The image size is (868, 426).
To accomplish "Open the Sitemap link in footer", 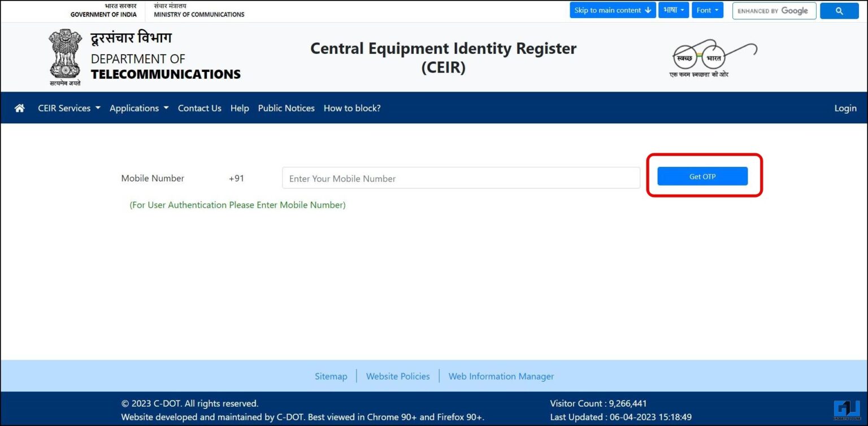I will (x=331, y=376).
